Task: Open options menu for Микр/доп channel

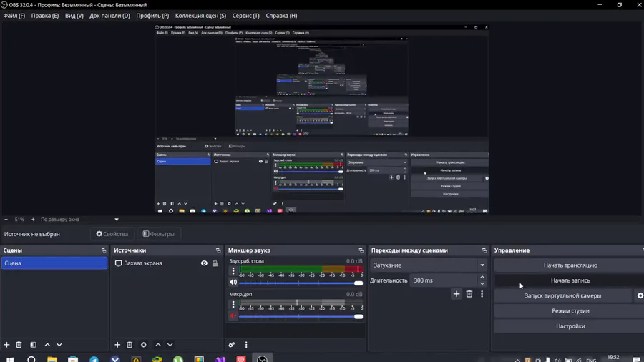Action: [x=233, y=304]
